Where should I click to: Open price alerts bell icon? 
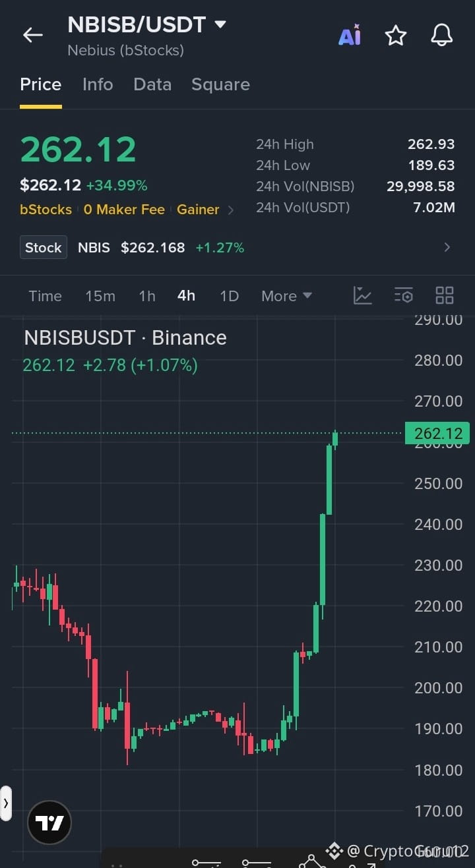coord(441,35)
